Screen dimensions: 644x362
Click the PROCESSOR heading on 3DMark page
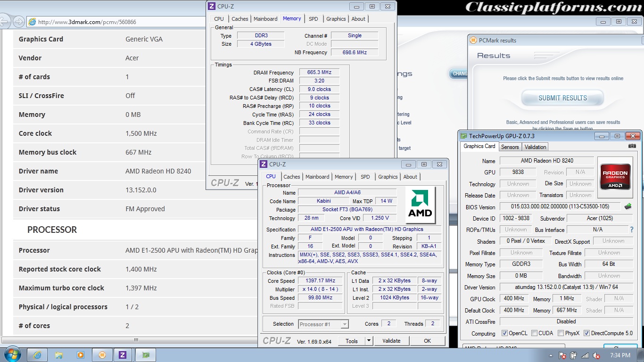tap(52, 230)
